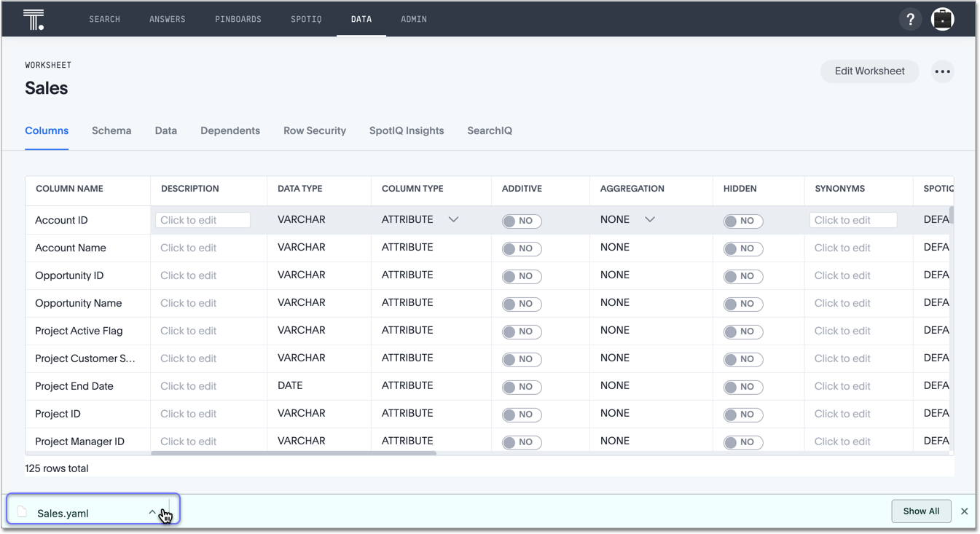Toggle Additive for Account ID
This screenshot has width=980, height=534.
[x=522, y=221]
